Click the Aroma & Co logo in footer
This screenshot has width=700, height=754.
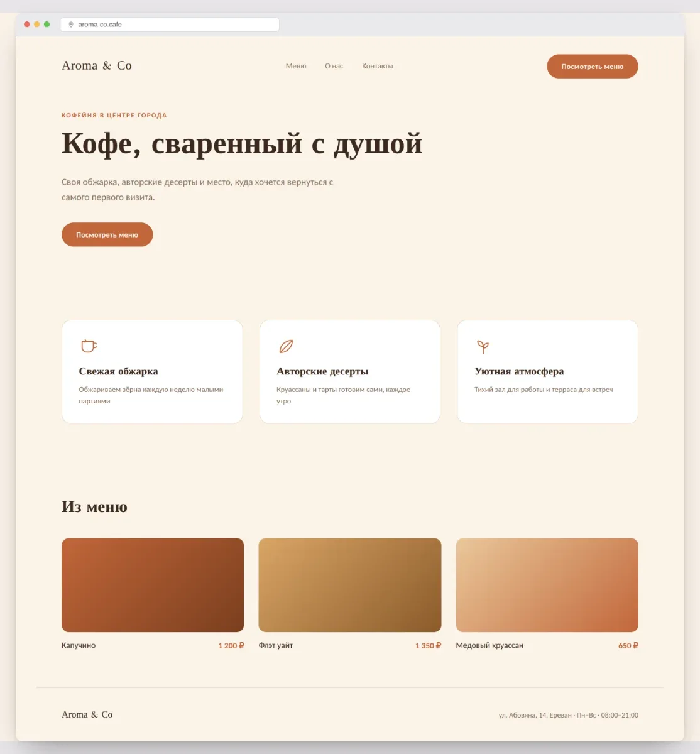pos(87,714)
